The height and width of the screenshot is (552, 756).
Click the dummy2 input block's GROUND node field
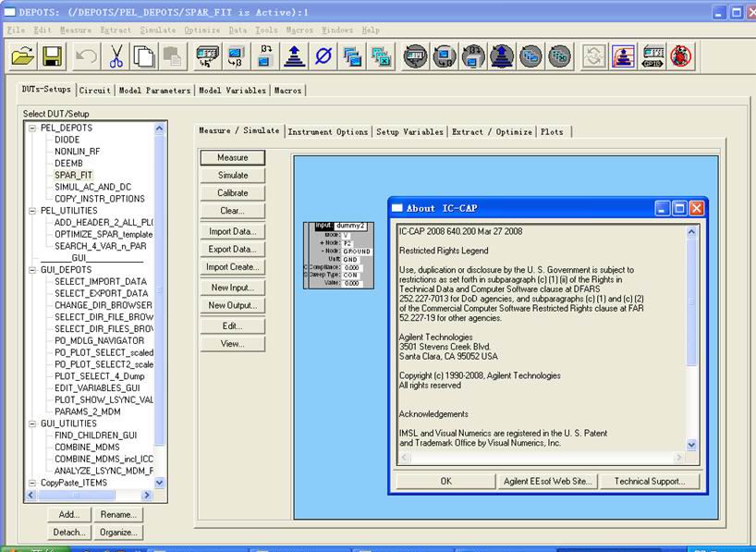357,251
